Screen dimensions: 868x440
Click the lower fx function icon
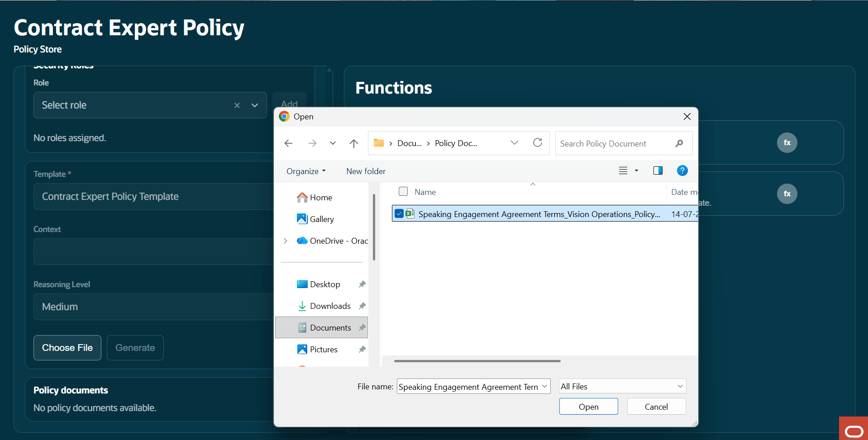click(787, 194)
